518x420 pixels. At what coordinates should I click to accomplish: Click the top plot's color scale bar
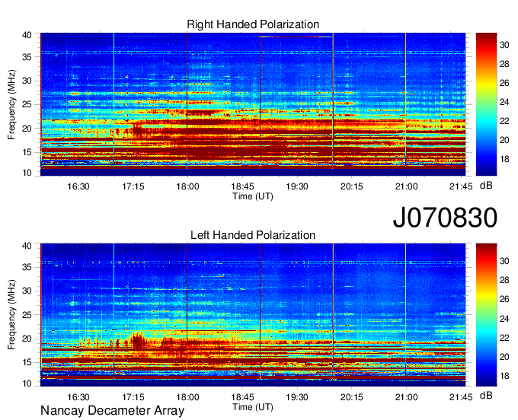486,104
